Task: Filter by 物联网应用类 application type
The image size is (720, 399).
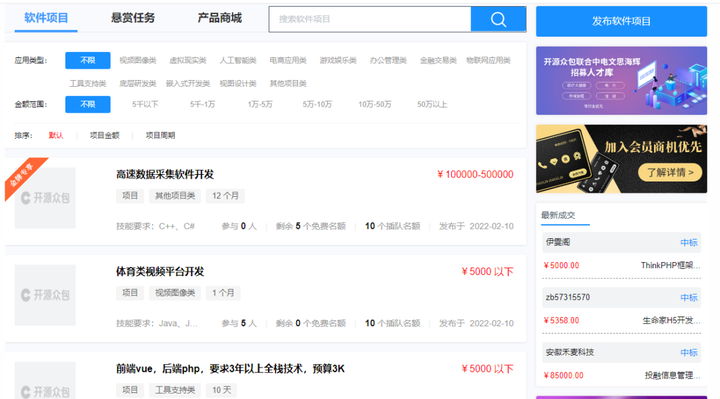Action: [x=488, y=61]
